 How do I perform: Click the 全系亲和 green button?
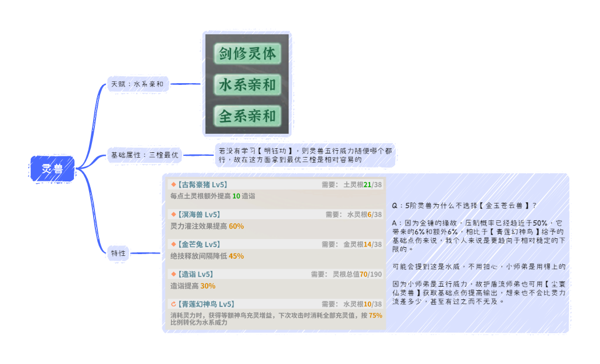[x=247, y=116]
